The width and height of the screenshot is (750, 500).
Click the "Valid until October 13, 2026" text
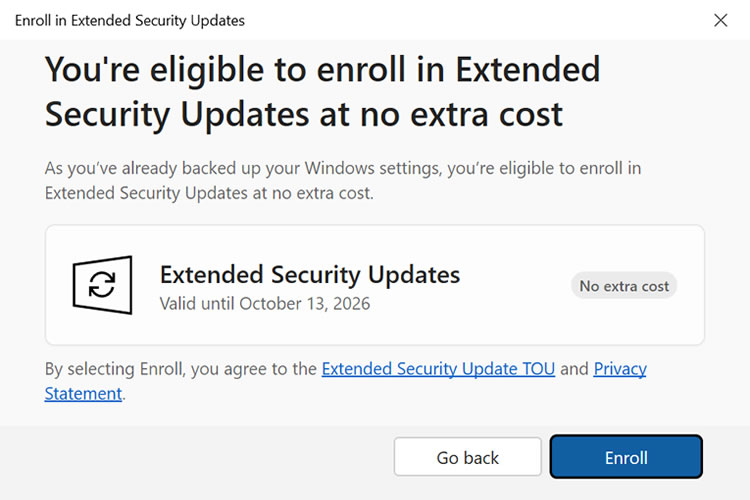[265, 303]
